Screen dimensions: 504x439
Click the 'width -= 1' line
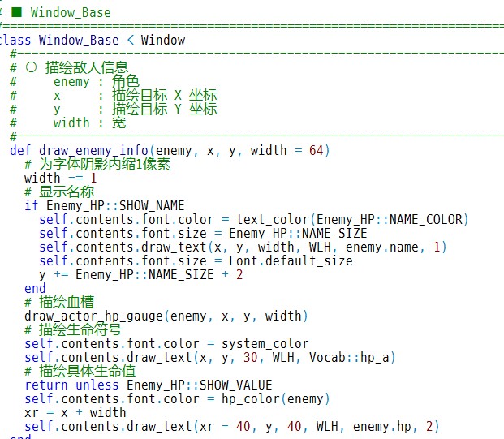60,178
